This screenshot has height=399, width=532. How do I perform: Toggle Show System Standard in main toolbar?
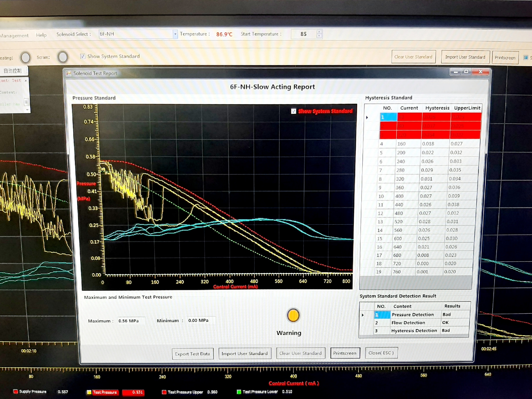click(x=83, y=56)
